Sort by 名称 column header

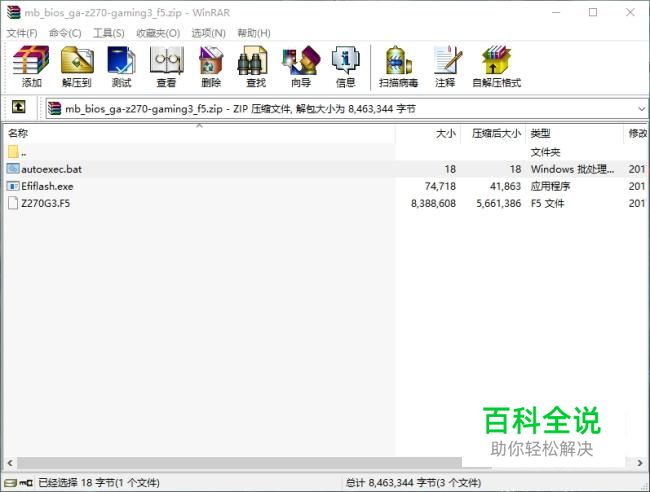pos(199,133)
